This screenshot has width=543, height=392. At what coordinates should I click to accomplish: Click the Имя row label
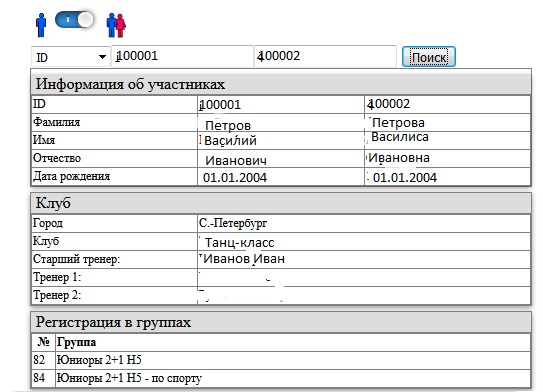pos(44,140)
